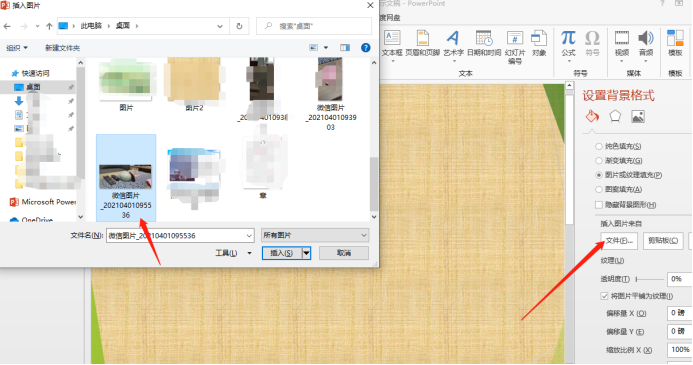The image size is (693, 365).
Task: Click 此电脑 in the address path
Action: tap(91, 26)
